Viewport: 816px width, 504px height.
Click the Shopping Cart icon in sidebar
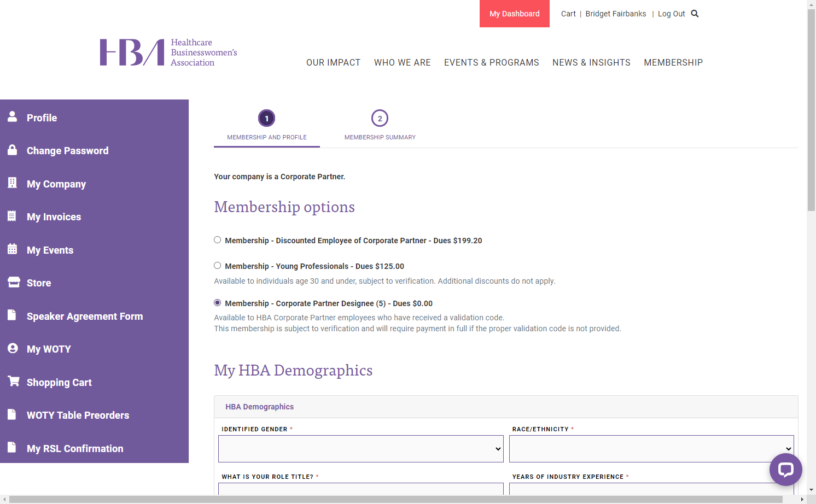click(14, 381)
